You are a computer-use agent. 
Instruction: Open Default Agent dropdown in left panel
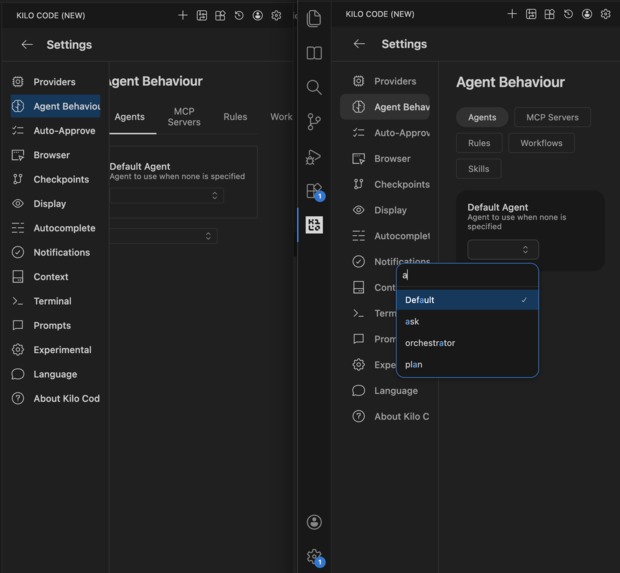[166, 195]
